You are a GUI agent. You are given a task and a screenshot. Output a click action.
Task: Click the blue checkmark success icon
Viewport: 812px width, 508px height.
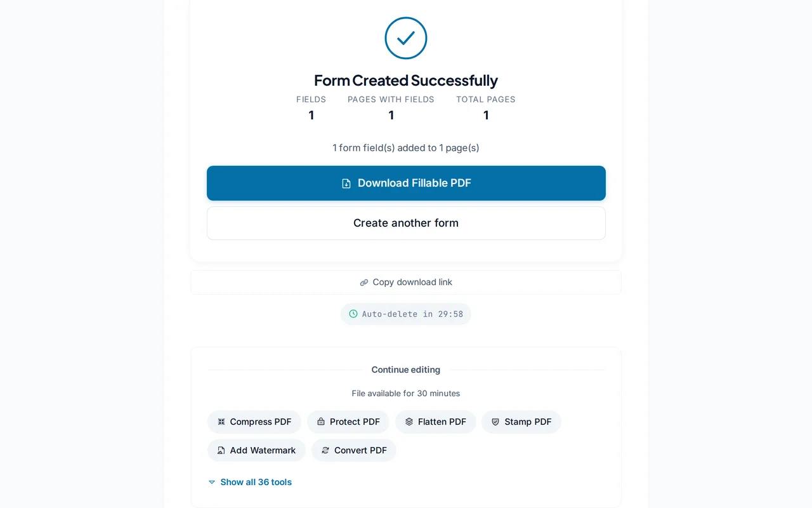[406, 38]
